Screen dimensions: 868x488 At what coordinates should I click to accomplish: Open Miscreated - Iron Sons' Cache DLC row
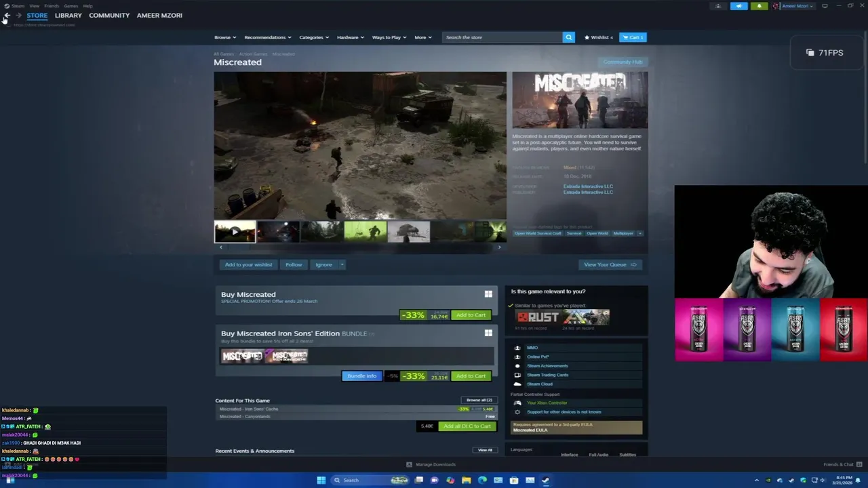356,409
